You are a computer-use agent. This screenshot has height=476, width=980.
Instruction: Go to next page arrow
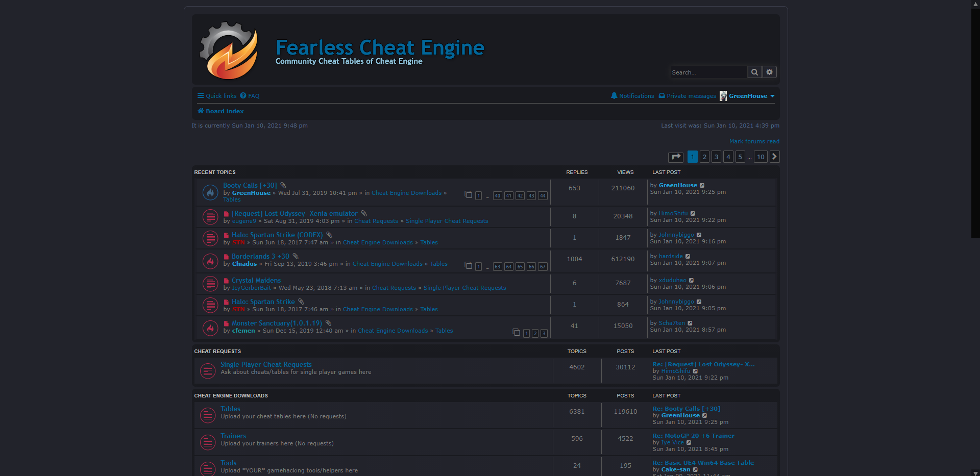pos(774,157)
